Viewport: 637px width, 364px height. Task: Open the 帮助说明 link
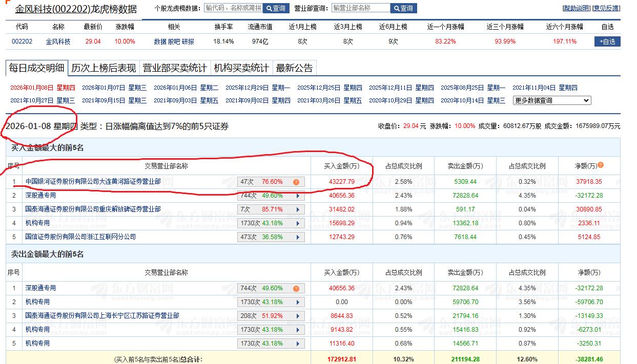pos(577,8)
